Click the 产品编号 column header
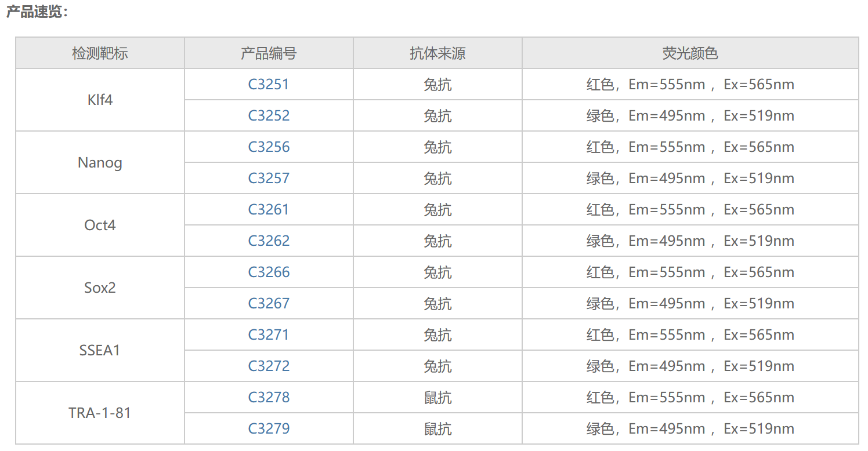Viewport: 868px width, 451px height. tap(269, 54)
